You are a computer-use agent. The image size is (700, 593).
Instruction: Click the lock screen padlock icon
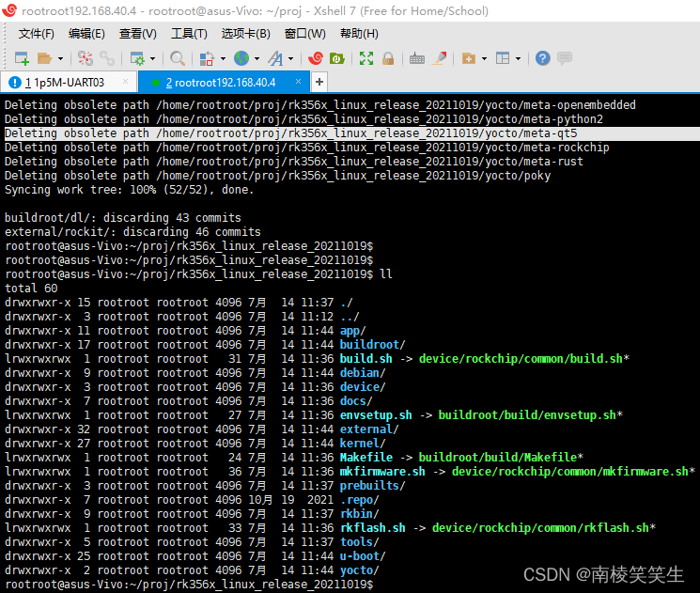point(388,58)
